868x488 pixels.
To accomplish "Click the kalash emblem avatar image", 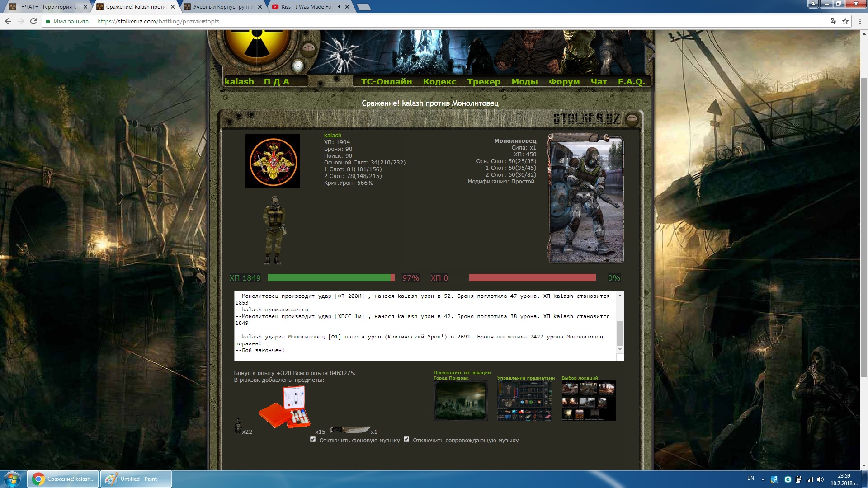I will [272, 161].
